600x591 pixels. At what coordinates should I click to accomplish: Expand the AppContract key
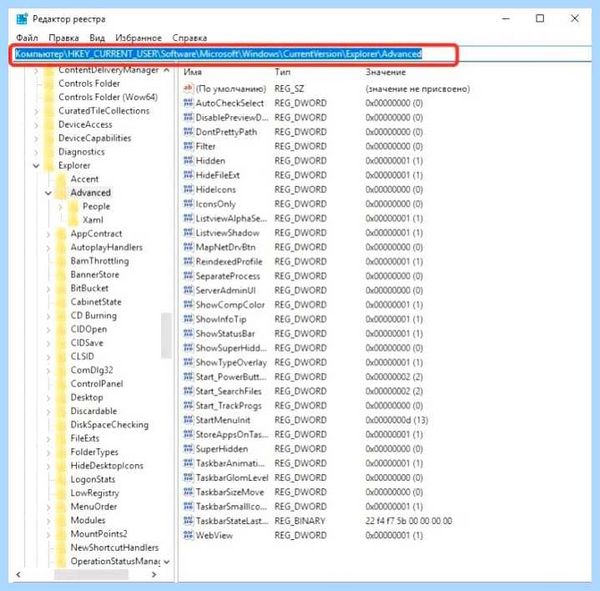pos(48,234)
